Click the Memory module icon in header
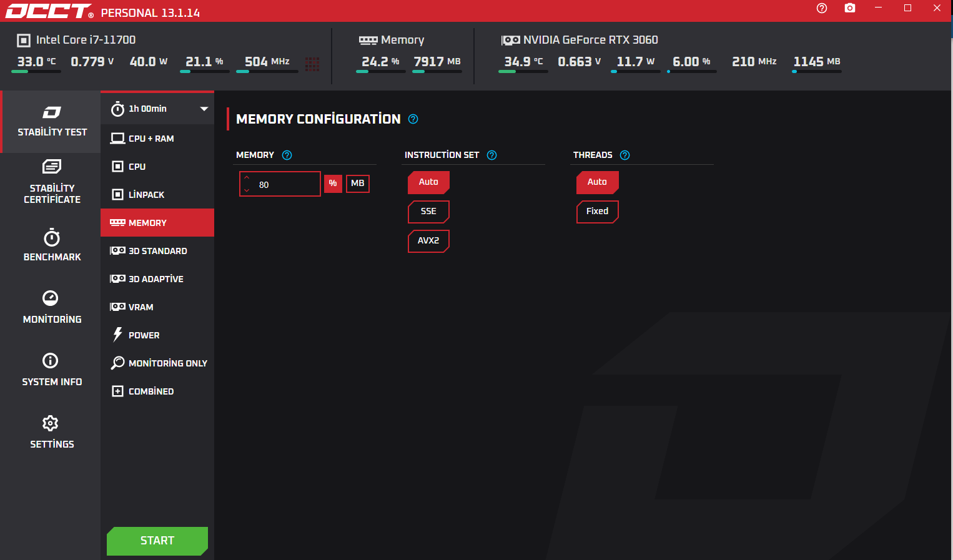953x560 pixels. point(368,41)
